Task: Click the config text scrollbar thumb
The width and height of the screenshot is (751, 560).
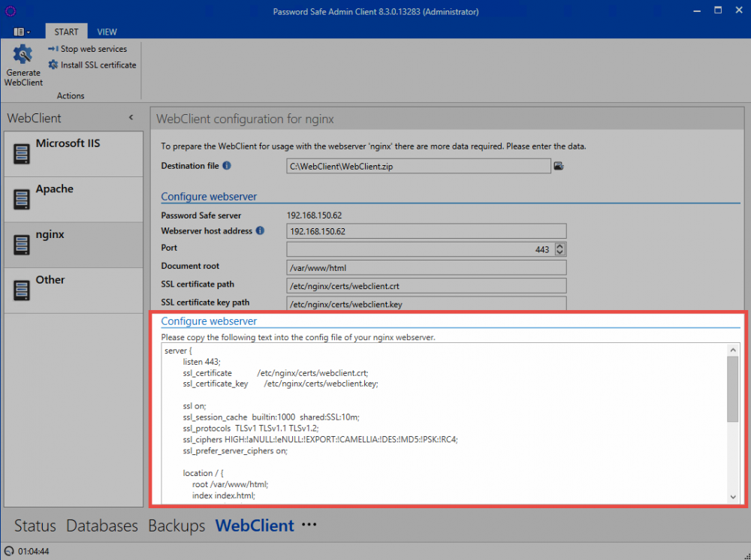Action: click(x=733, y=389)
